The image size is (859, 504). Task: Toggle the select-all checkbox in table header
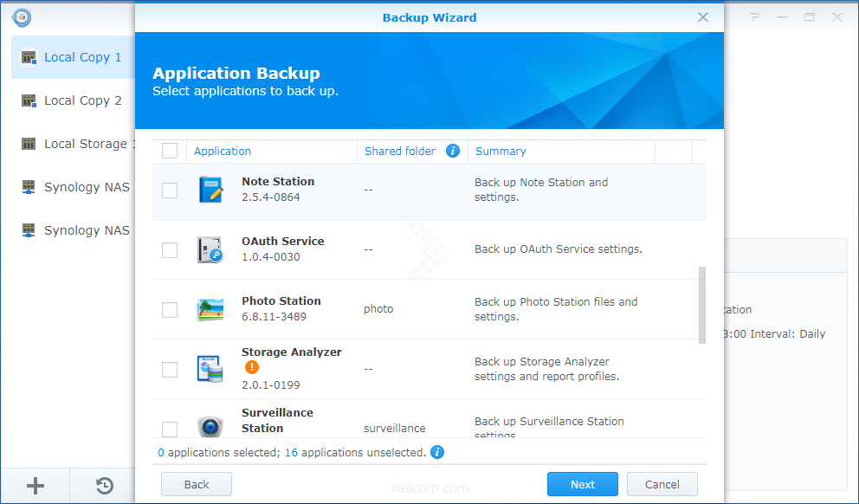170,151
